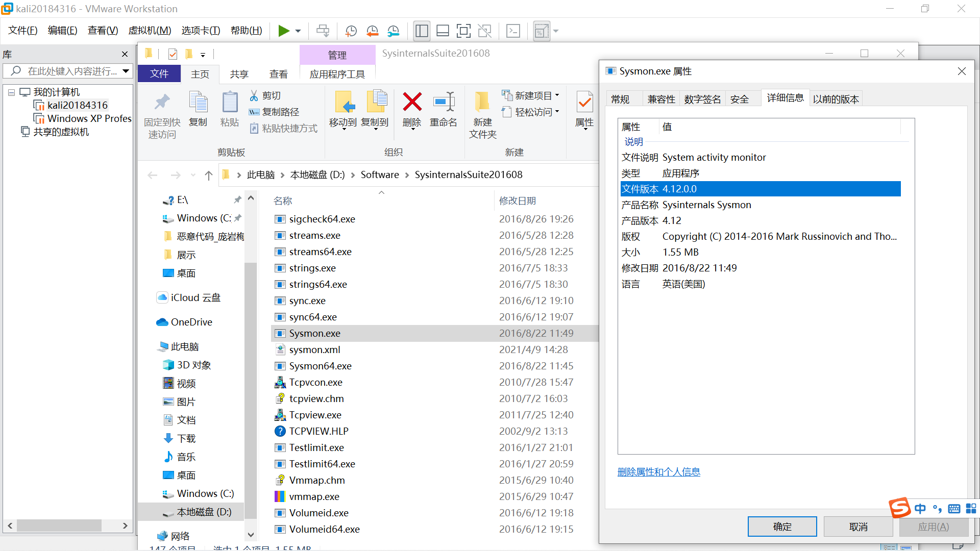Image resolution: width=980 pixels, height=551 pixels.
Task: Click the red Delete X icon in ribbon
Action: [412, 102]
